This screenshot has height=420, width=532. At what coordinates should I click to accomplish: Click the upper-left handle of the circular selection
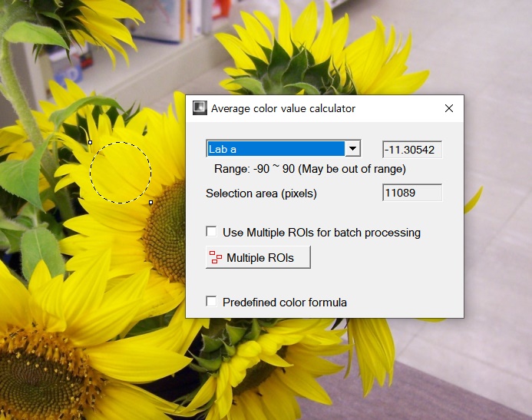[x=90, y=142]
